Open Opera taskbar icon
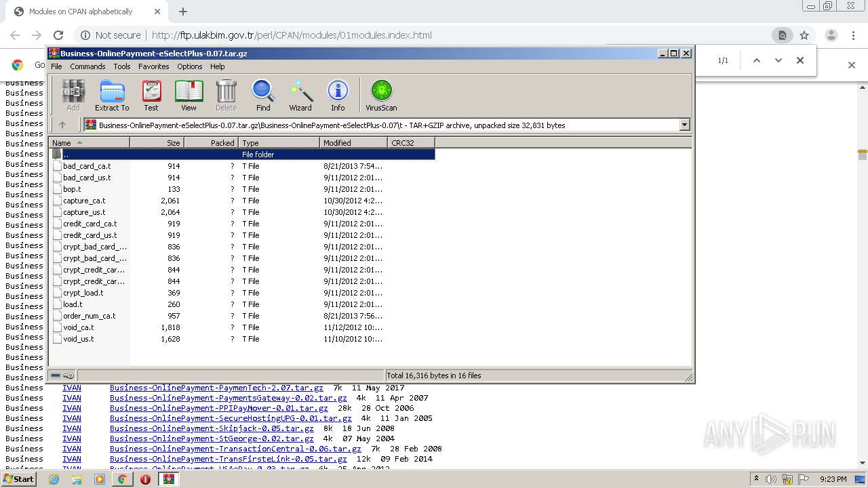The image size is (868, 488). 145,479
